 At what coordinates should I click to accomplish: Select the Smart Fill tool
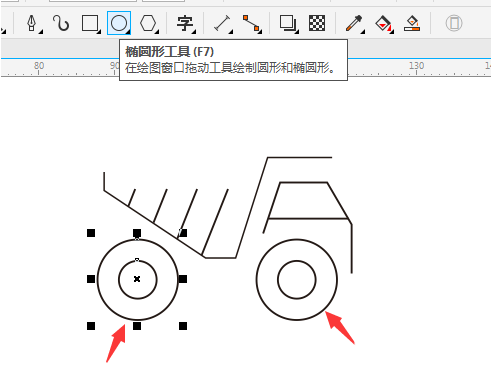coord(412,23)
